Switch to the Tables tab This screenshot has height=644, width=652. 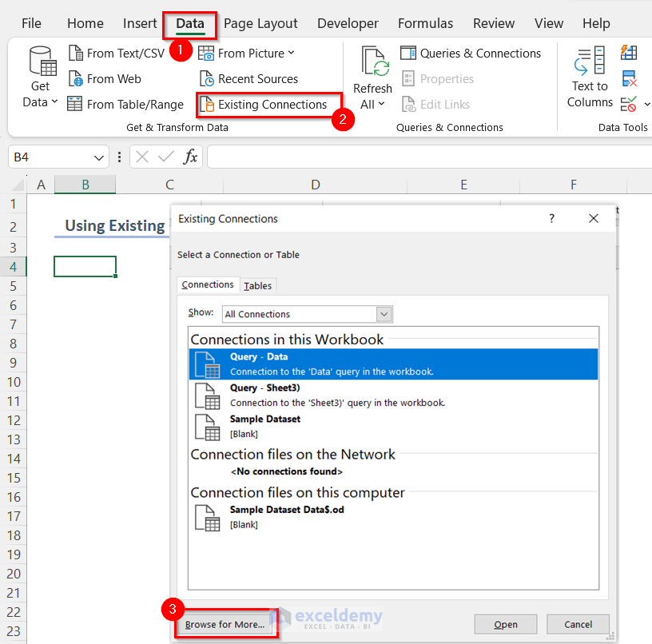pyautogui.click(x=257, y=285)
